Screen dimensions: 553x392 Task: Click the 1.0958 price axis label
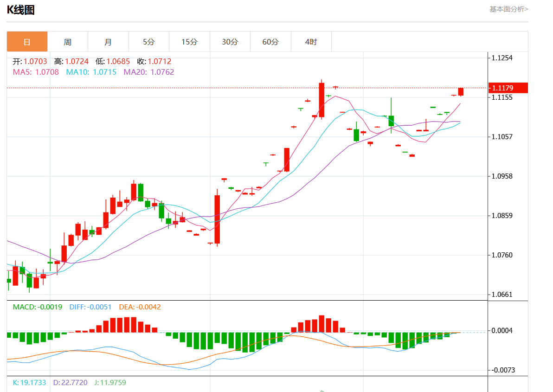(x=502, y=176)
